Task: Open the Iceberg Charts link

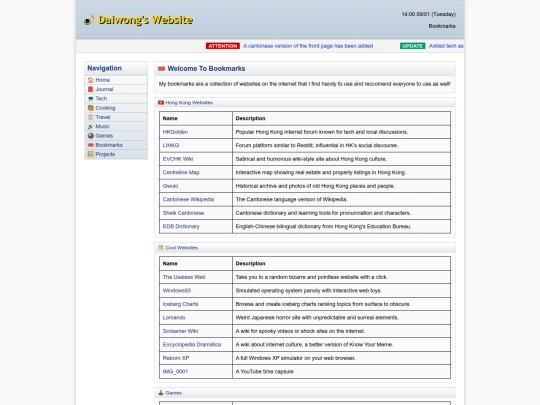Action: (x=180, y=304)
